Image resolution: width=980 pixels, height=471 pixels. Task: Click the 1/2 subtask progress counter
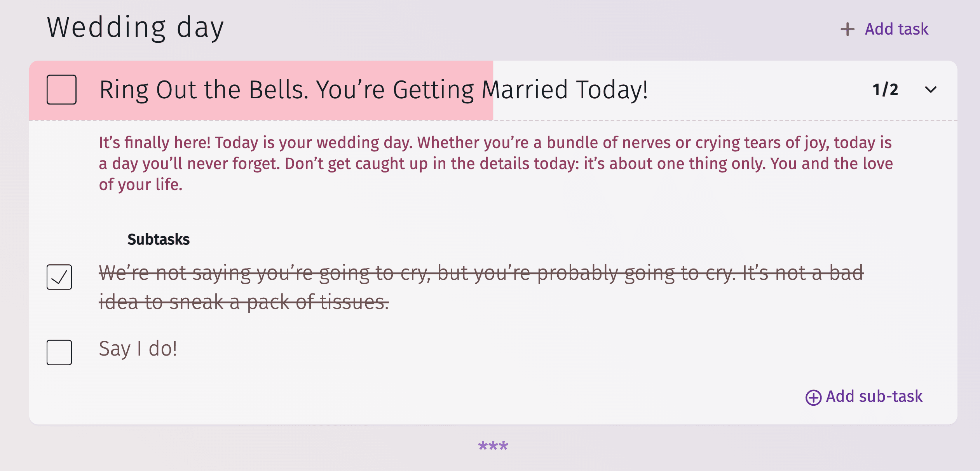(885, 90)
